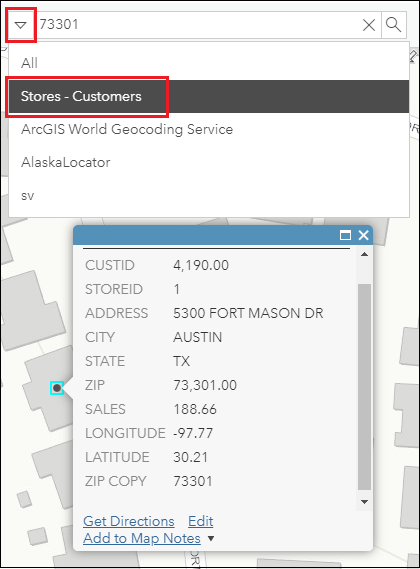
Task: Click the CUSTID value 4,190.00
Action: click(x=201, y=265)
